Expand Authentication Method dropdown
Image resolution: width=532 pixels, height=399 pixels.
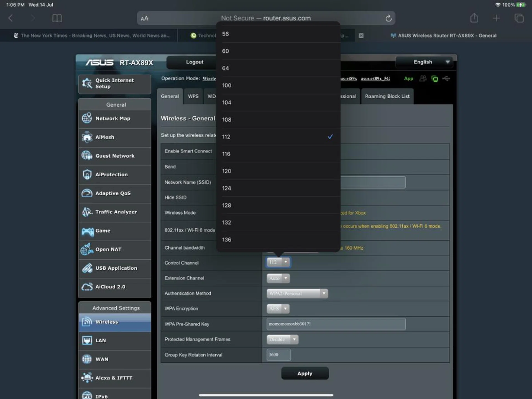(x=297, y=293)
